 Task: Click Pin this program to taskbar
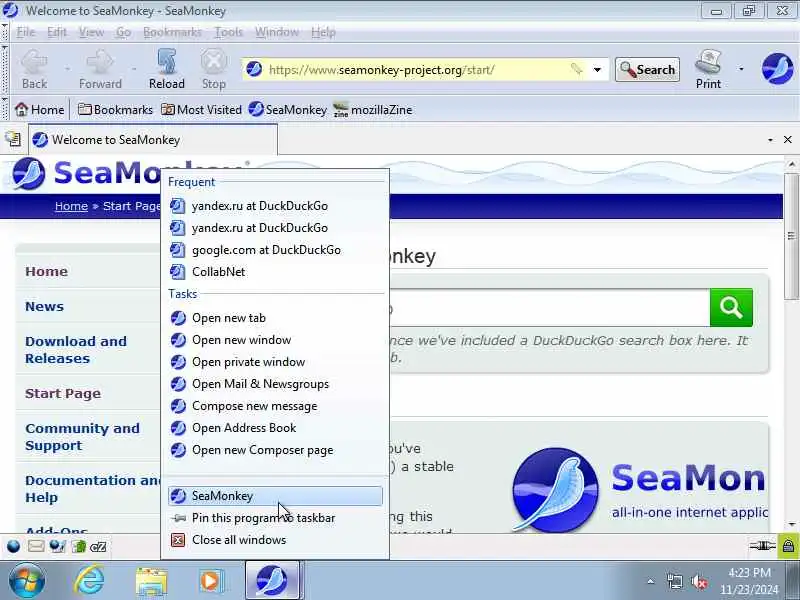276,517
